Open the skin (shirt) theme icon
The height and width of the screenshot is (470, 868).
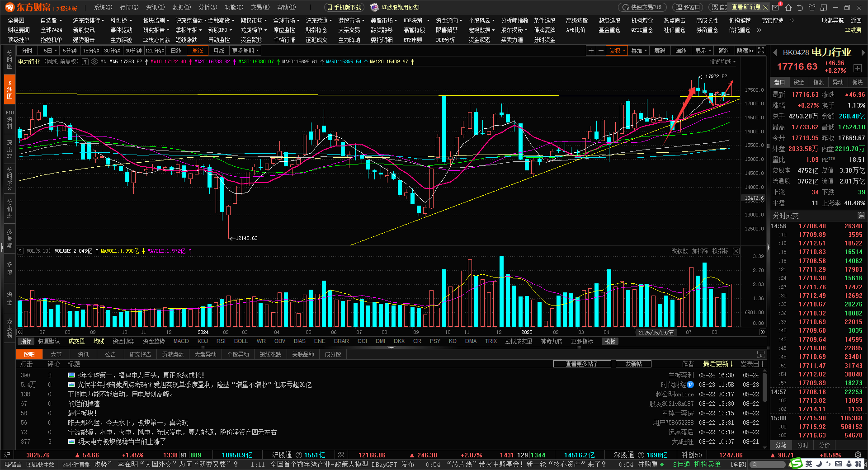811,7
